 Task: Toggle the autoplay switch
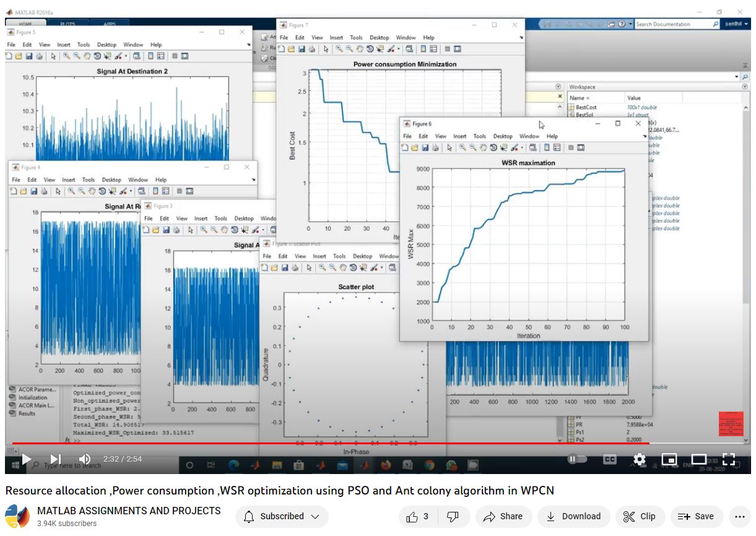[576, 459]
